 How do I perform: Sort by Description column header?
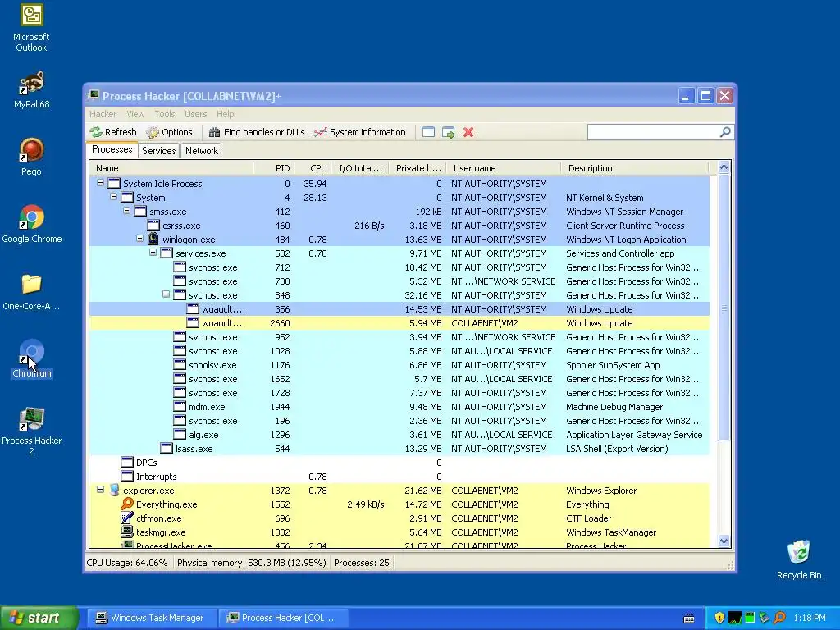click(634, 168)
